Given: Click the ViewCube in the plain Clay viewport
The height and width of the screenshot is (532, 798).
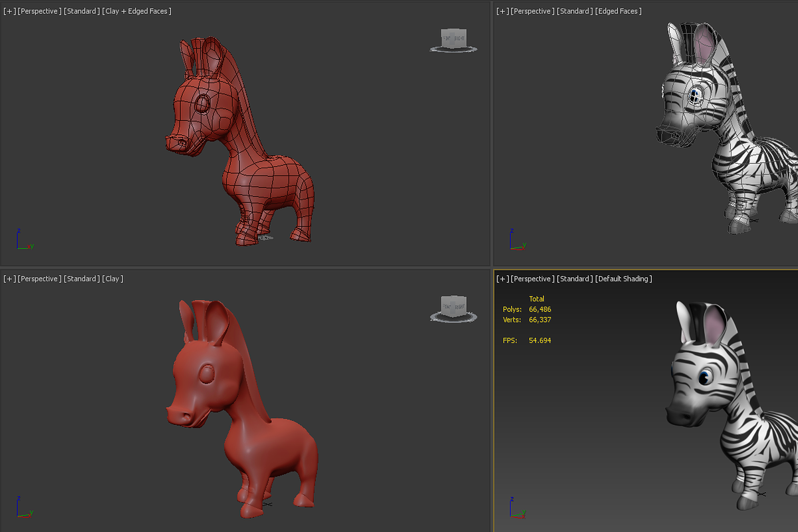Looking at the screenshot, I should (455, 309).
